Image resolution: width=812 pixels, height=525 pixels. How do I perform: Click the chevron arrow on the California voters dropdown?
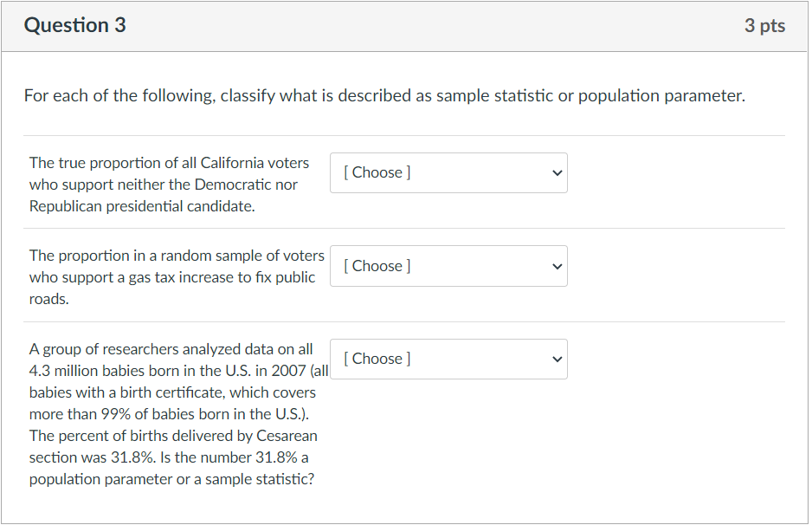(557, 173)
